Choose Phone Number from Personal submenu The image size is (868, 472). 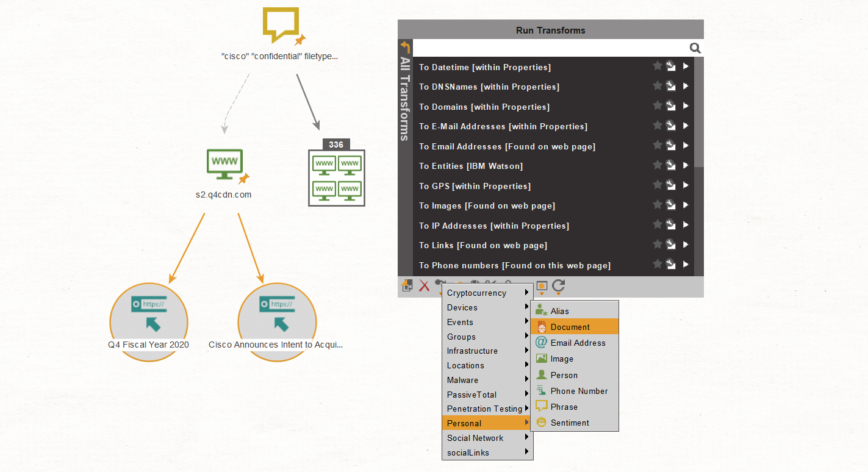tap(575, 391)
